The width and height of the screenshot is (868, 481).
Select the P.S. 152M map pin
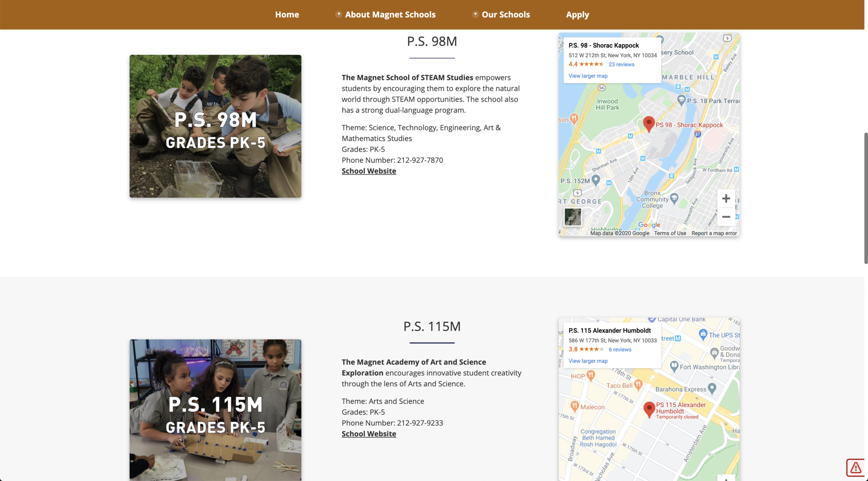[x=595, y=180]
